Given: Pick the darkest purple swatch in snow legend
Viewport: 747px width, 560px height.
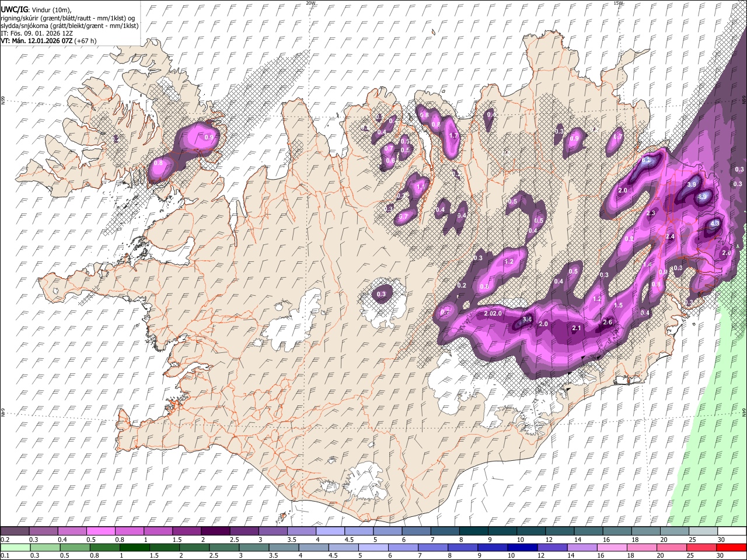Looking at the screenshot, I should 215,531.
